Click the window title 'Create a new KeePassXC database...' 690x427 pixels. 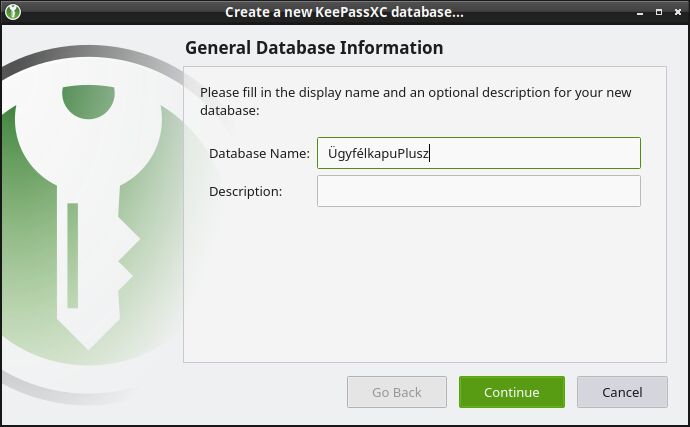344,14
